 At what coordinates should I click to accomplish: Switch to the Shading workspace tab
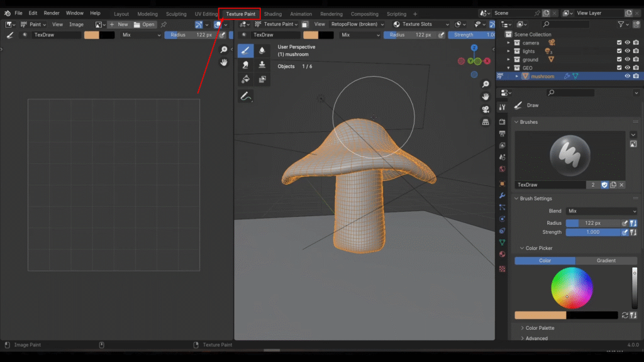tap(273, 14)
